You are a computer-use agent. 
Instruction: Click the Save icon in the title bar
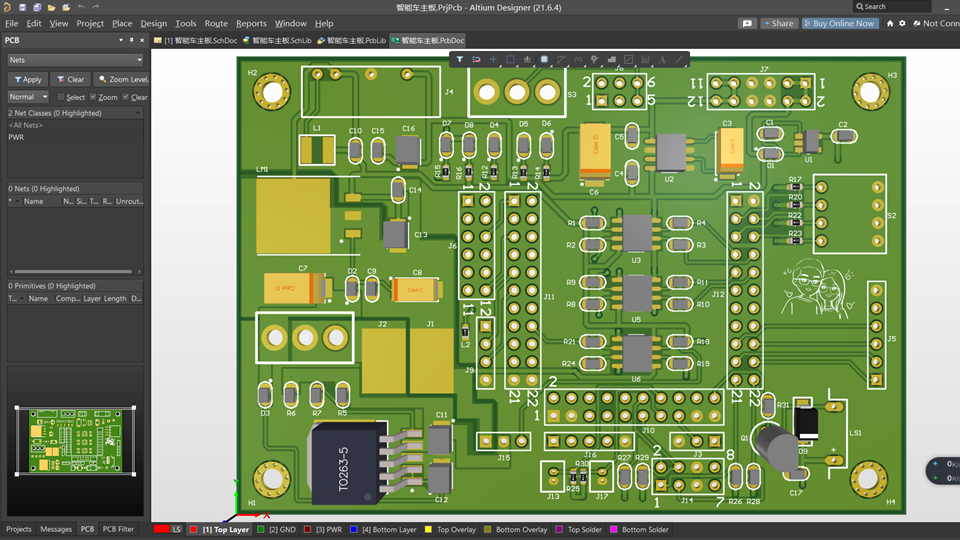click(22, 7)
